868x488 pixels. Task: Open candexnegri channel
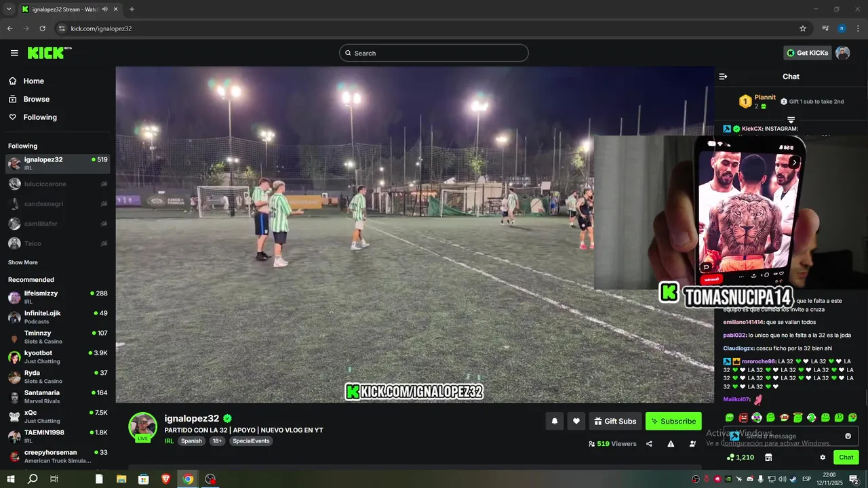click(x=58, y=203)
